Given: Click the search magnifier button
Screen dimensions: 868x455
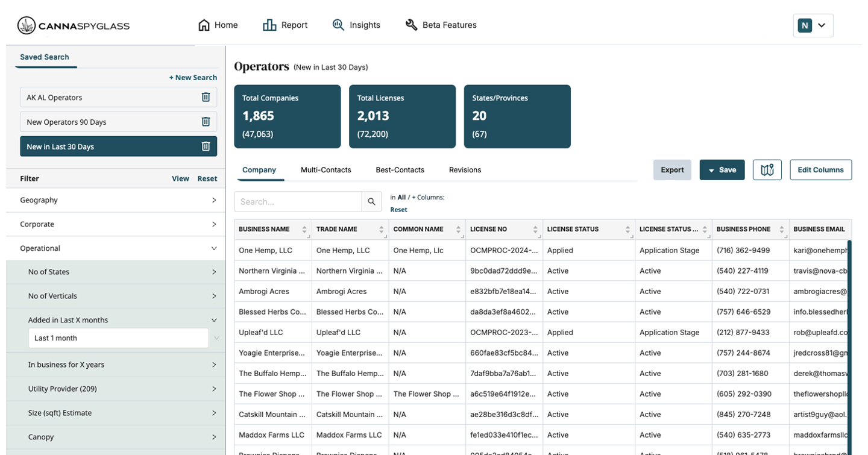Looking at the screenshot, I should point(372,202).
